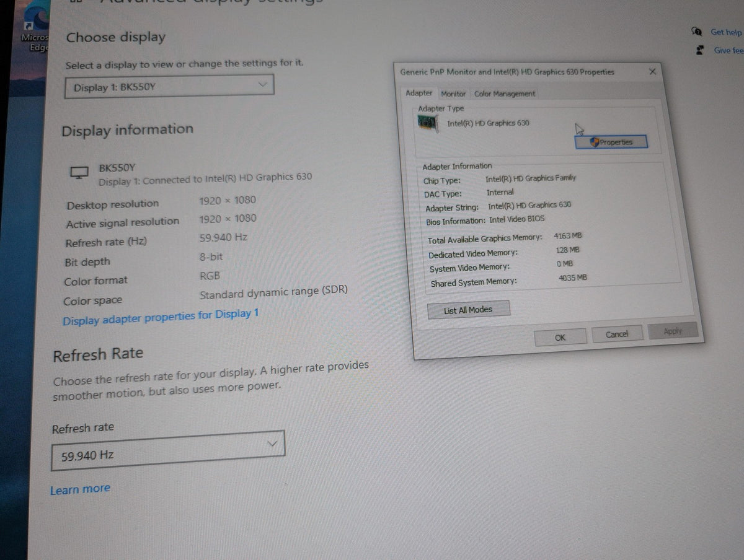Click the 4035 MB shared system memory value
Viewport: 744px width, 560px height.
pyautogui.click(x=572, y=278)
